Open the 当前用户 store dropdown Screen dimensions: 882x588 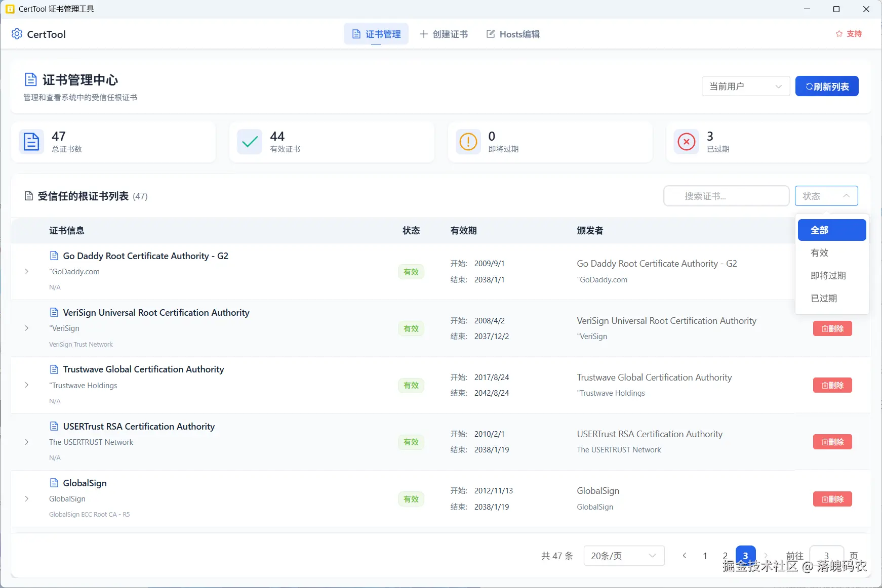[x=746, y=86]
